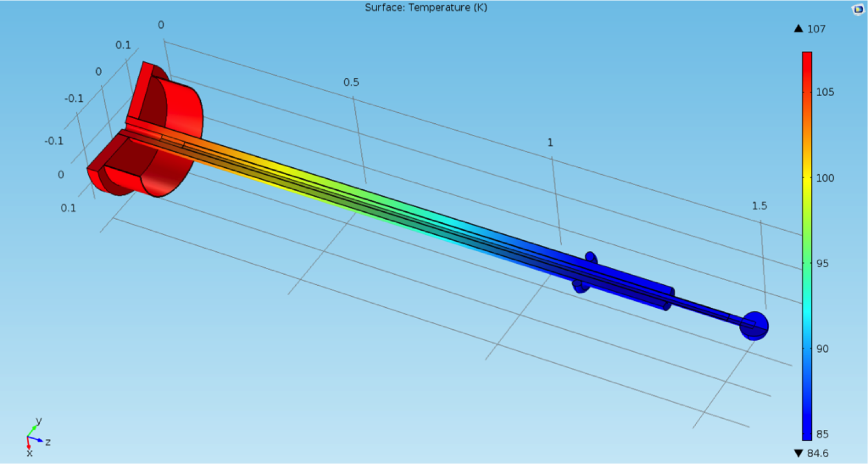Select the blue sphere at the rod tip
Screen dimensions: 868x464
tap(754, 326)
